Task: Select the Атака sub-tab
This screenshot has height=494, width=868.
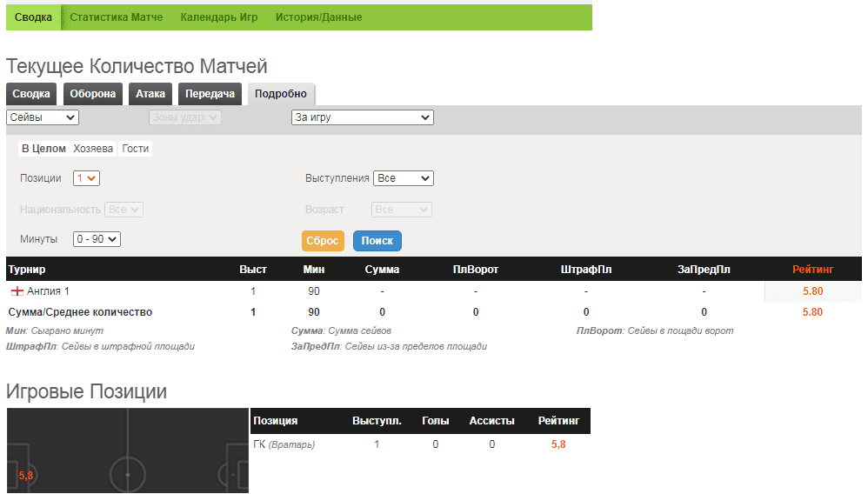Action: coord(150,94)
